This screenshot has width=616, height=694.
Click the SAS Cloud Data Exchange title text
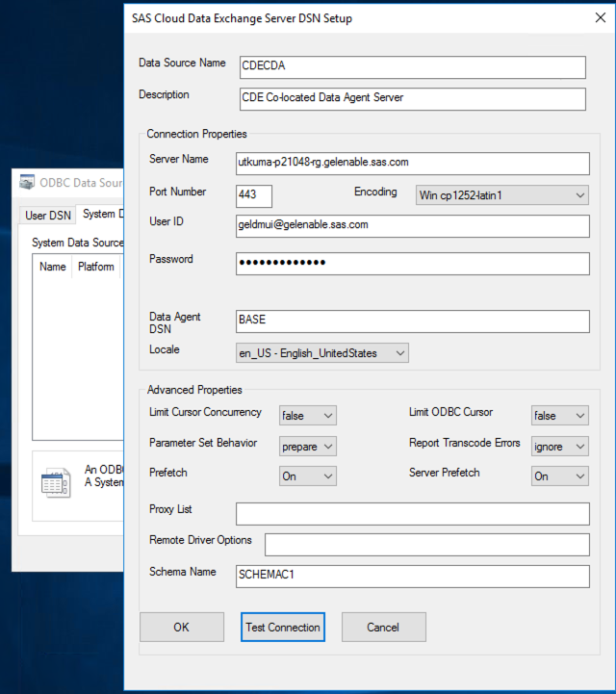pos(242,18)
